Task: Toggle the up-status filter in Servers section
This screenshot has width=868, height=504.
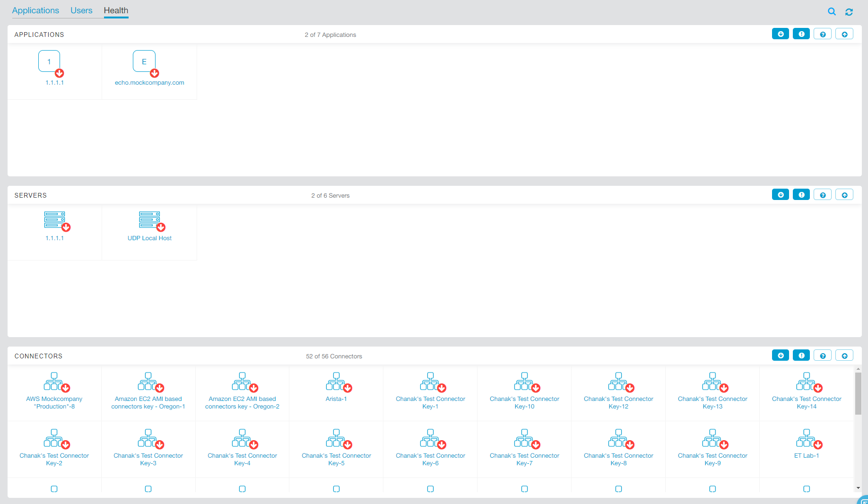Action: 844,194
